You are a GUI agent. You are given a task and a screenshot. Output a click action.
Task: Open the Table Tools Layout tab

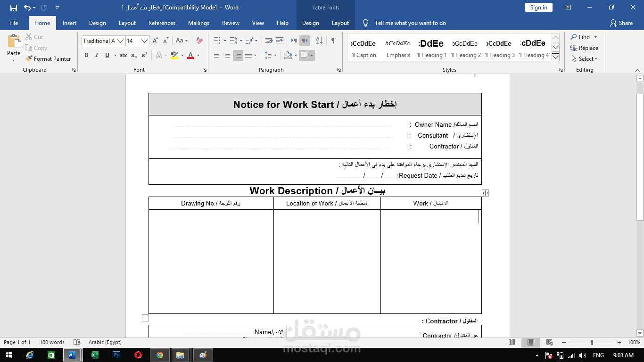(340, 23)
